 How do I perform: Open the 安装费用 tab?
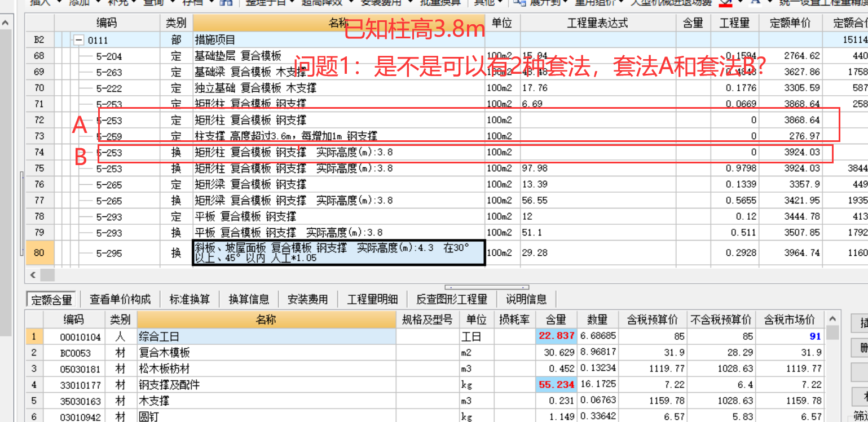click(307, 299)
